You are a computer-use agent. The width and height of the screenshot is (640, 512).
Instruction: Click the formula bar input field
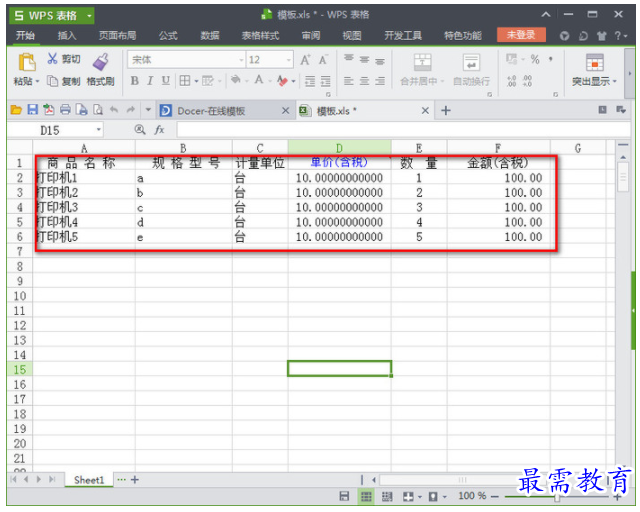(x=403, y=130)
